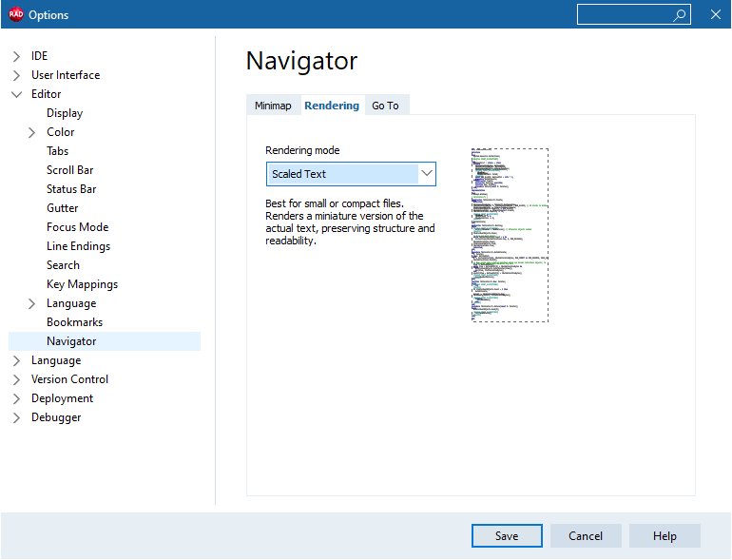Open the Tabs editor page
The image size is (732, 560).
57,151
